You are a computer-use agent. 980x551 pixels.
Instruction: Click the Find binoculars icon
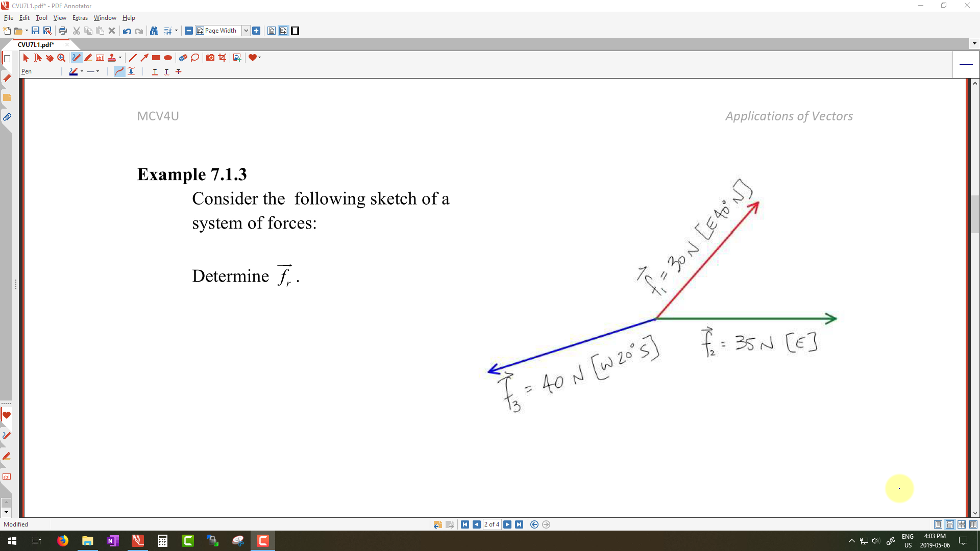154,31
